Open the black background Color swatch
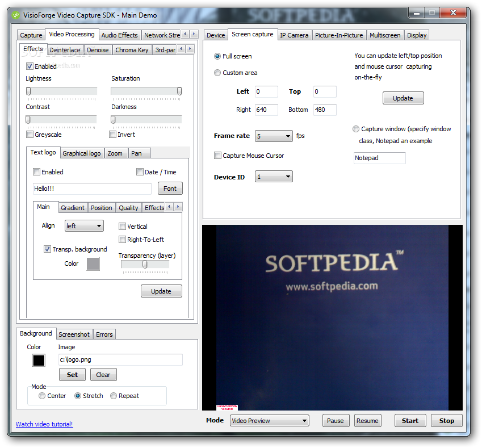This screenshot has height=448, width=482. tap(39, 360)
